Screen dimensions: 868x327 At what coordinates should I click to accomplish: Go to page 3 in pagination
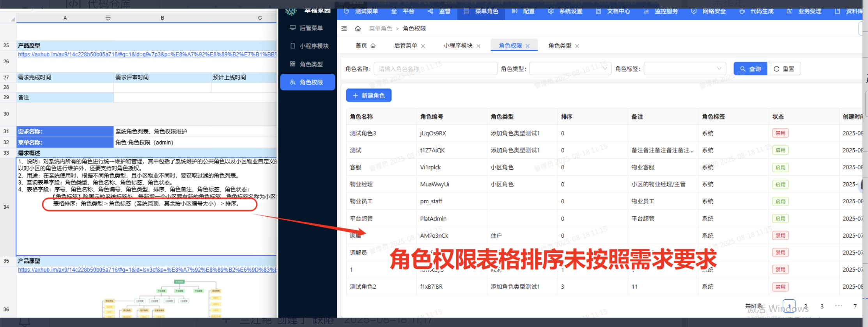(x=822, y=306)
